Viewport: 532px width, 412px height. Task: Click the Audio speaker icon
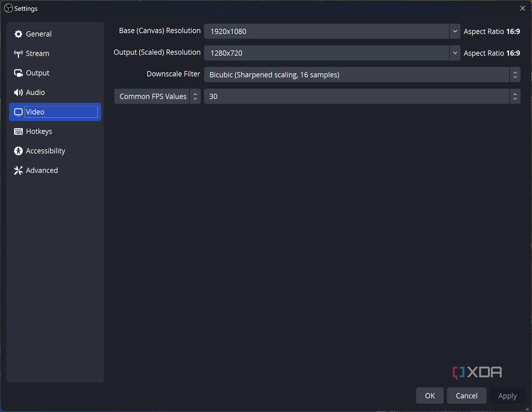(x=19, y=92)
